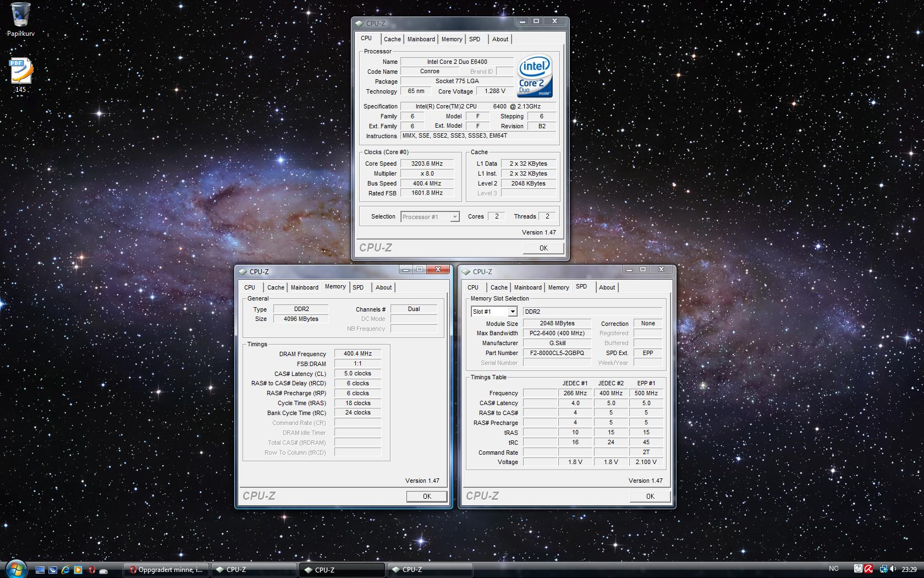924x578 pixels.
Task: Switch to Oppgradert minne taskbar button
Action: [x=166, y=570]
